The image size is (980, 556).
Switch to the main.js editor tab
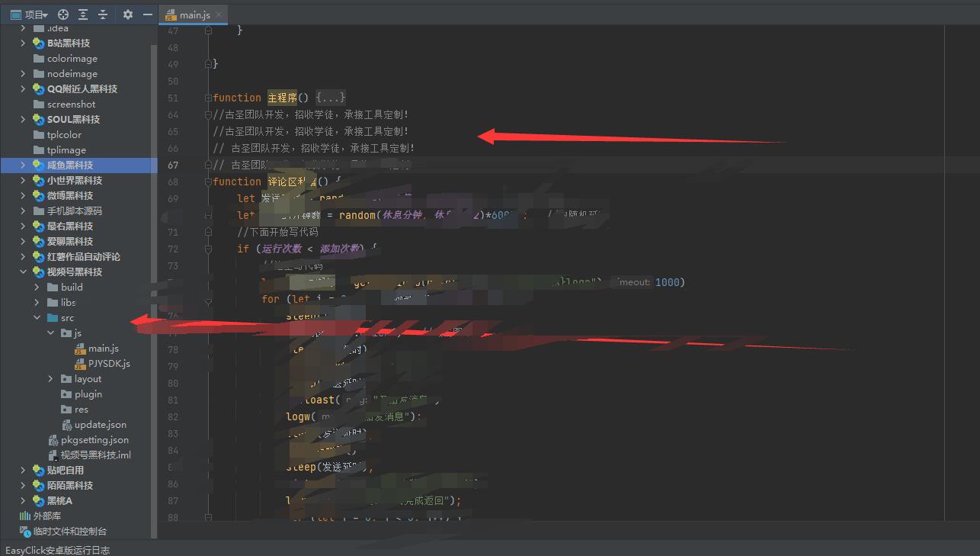pyautogui.click(x=194, y=14)
